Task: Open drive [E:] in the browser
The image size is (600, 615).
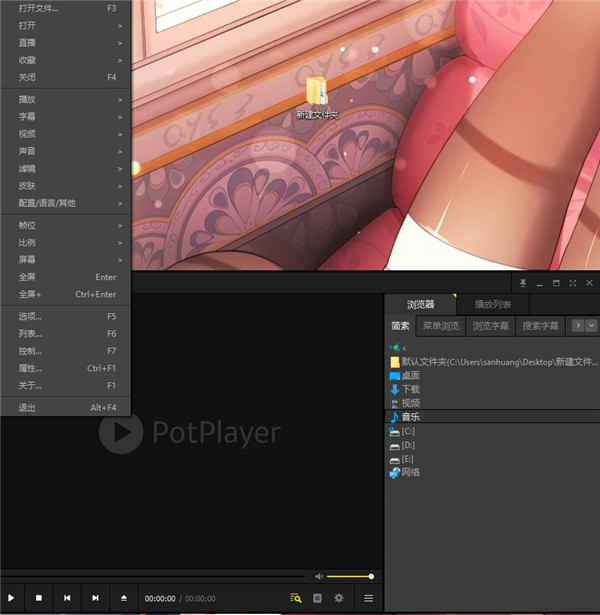Action: pyautogui.click(x=401, y=459)
